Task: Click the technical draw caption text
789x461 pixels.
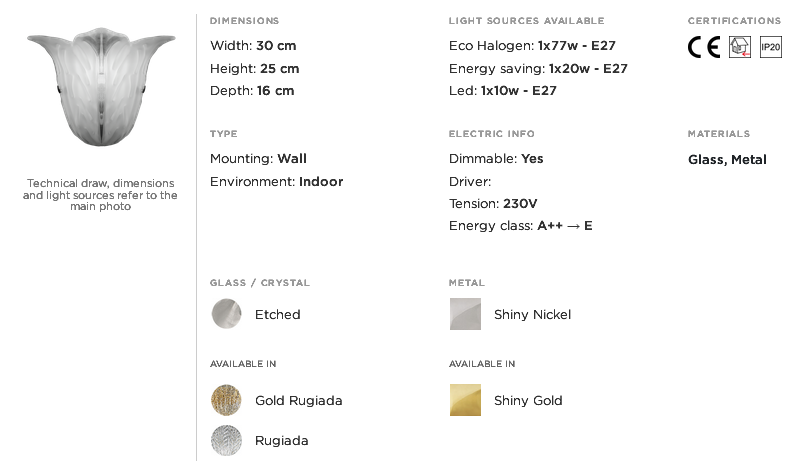Action: pos(100,195)
